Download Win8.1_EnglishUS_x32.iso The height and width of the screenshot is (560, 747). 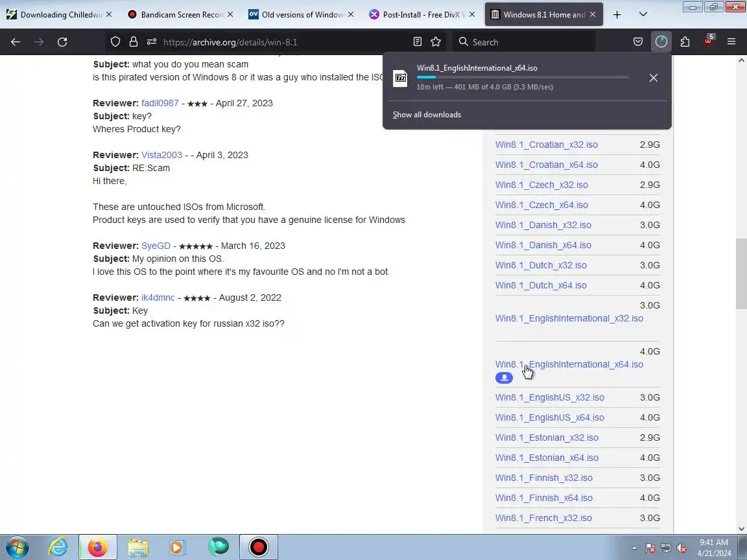550,397
